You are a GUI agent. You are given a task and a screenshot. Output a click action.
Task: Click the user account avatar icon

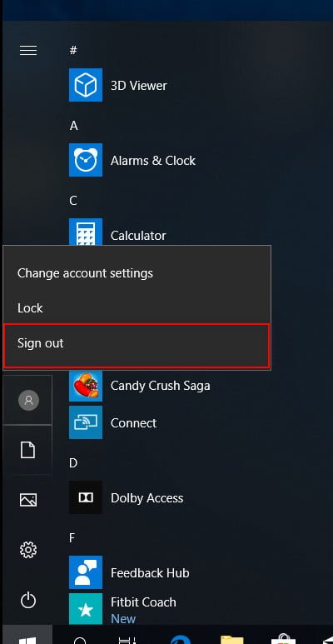tap(28, 400)
